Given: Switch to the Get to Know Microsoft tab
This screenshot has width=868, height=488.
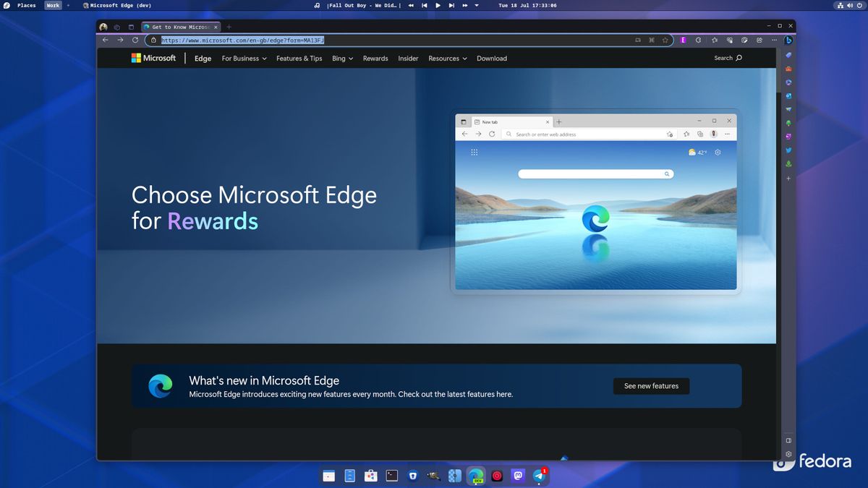Looking at the screenshot, I should point(181,27).
